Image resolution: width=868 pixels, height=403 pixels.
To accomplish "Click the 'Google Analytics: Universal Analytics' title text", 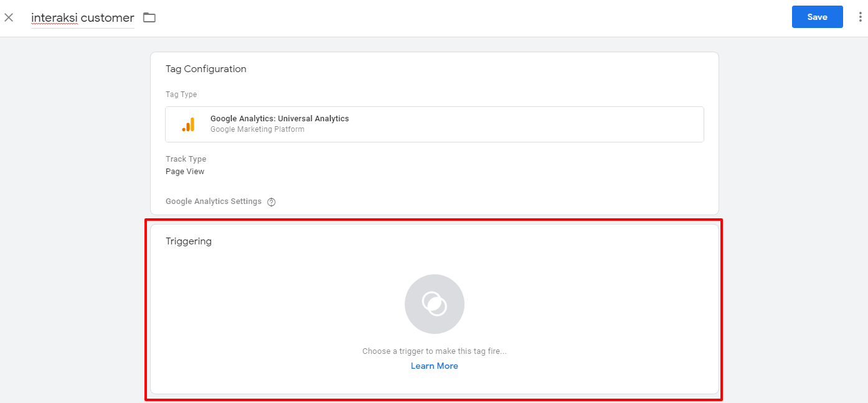I will click(280, 119).
